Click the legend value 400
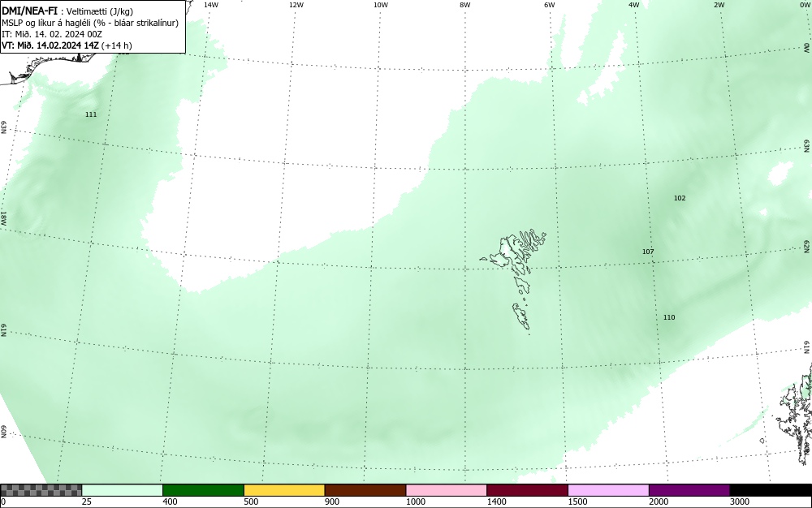This screenshot has width=812, height=508. (x=170, y=502)
